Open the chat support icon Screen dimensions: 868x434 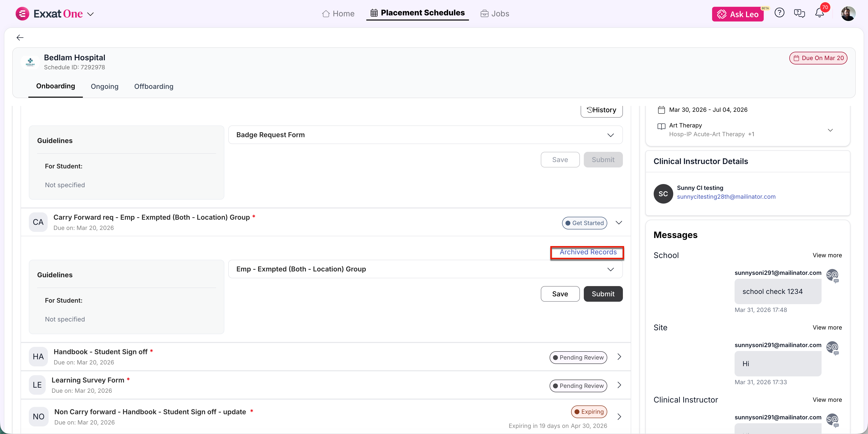pos(799,13)
